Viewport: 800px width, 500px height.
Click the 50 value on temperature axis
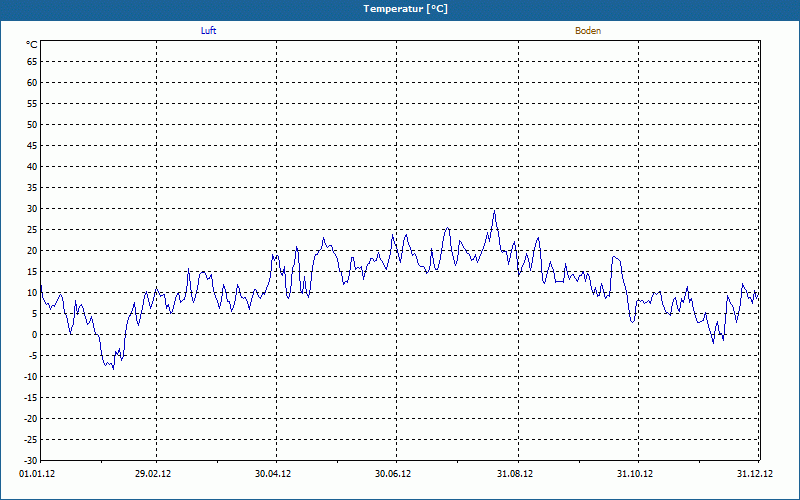(32, 124)
